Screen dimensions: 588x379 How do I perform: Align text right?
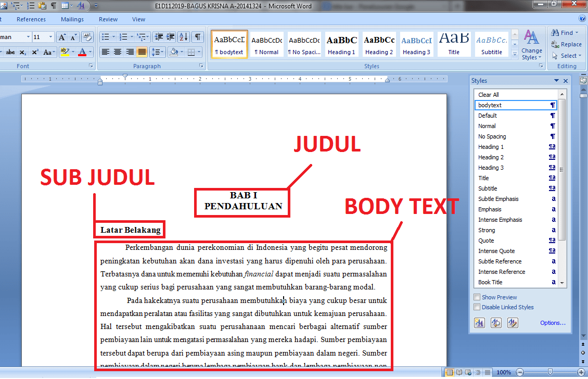[x=130, y=52]
